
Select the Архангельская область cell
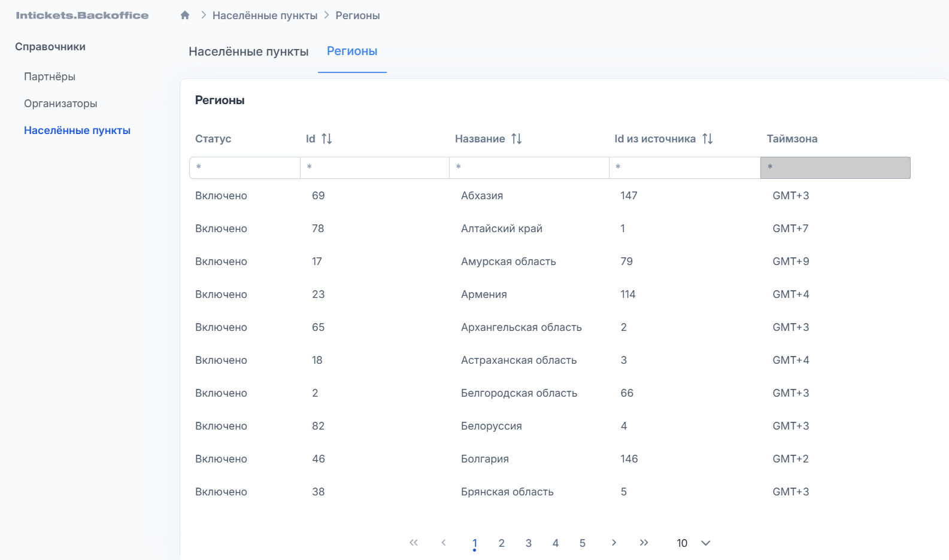522,327
